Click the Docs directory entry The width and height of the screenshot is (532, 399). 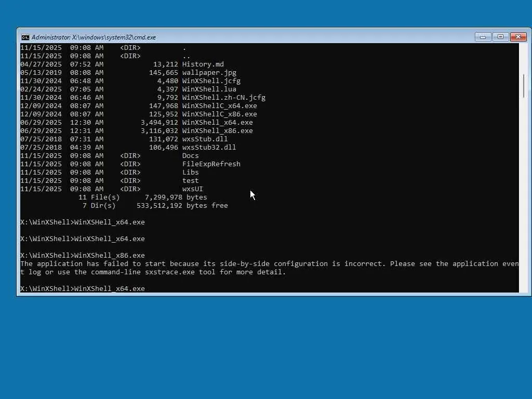tap(190, 156)
